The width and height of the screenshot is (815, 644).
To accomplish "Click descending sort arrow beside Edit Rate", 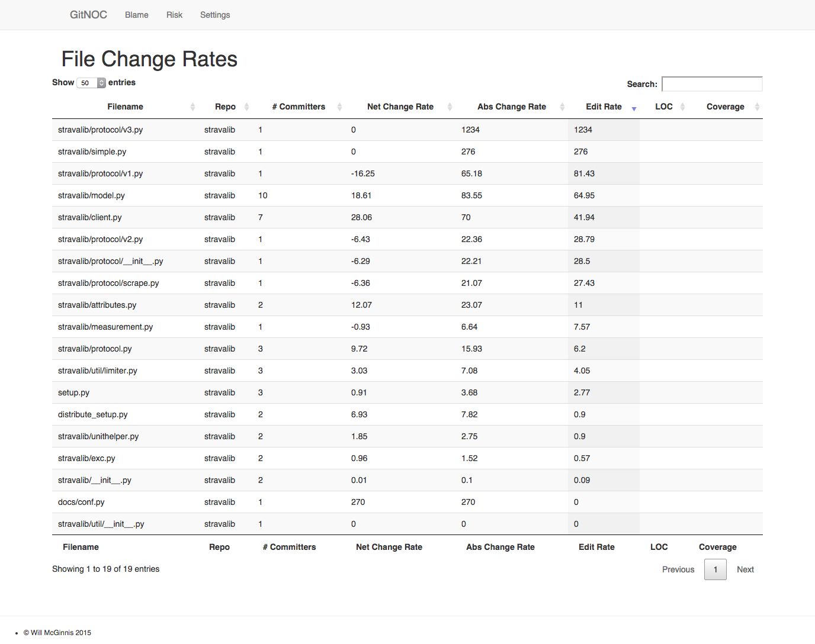I will coord(634,108).
